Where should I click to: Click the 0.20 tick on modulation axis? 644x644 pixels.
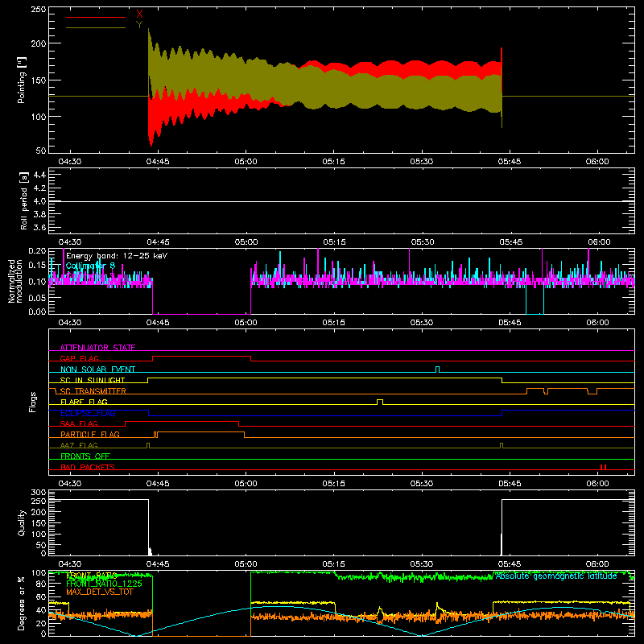pos(37,250)
